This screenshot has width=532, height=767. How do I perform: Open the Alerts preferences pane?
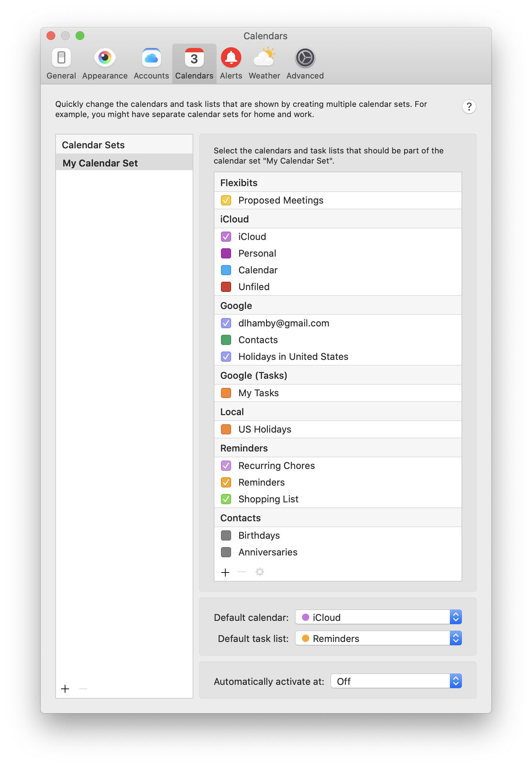pos(231,64)
